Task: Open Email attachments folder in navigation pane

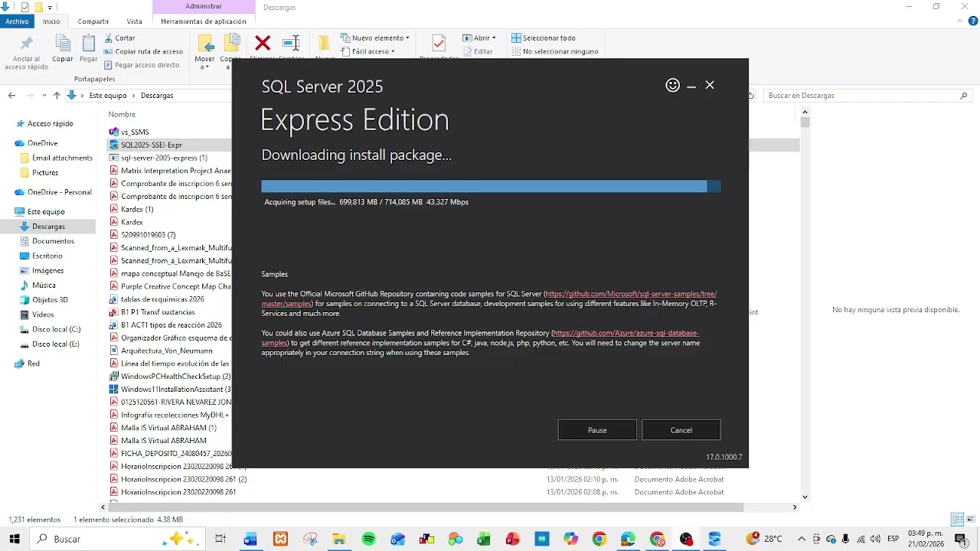Action: (62, 158)
